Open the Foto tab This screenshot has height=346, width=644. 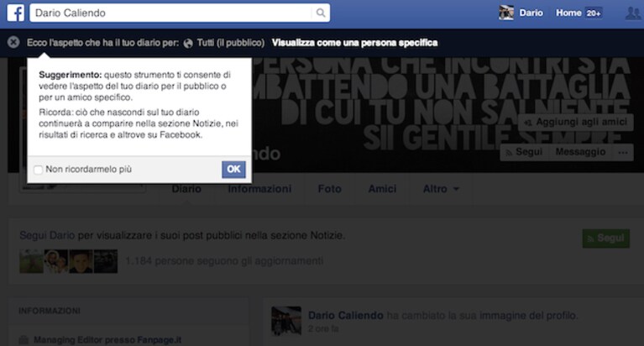click(329, 189)
